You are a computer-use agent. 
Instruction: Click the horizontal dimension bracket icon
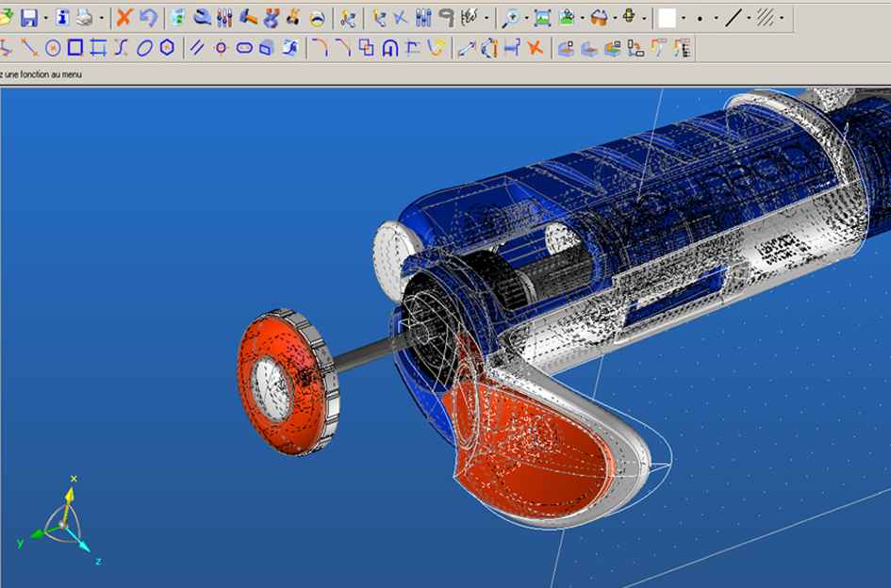[512, 48]
